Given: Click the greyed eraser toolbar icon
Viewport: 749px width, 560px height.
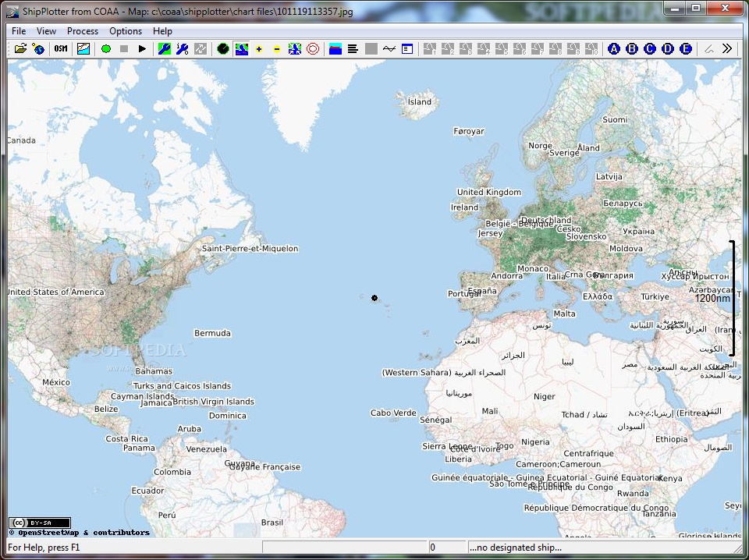Looking at the screenshot, I should (x=709, y=48).
